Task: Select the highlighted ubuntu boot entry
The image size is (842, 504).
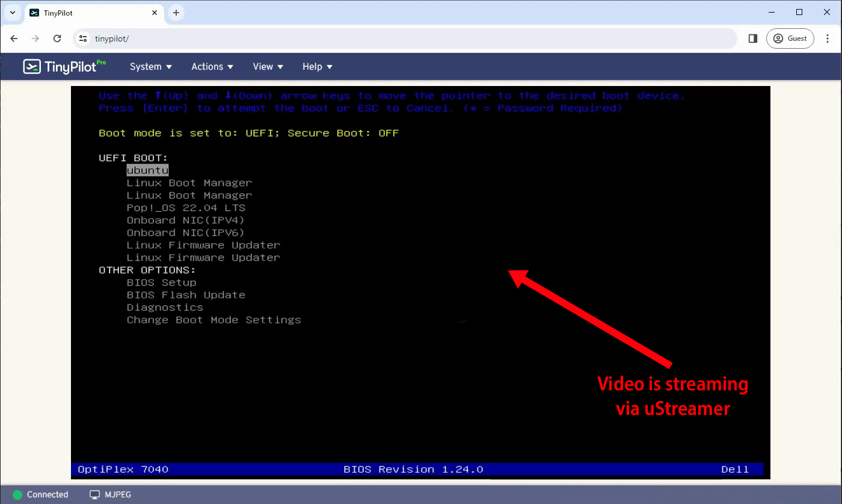Action: [x=147, y=170]
